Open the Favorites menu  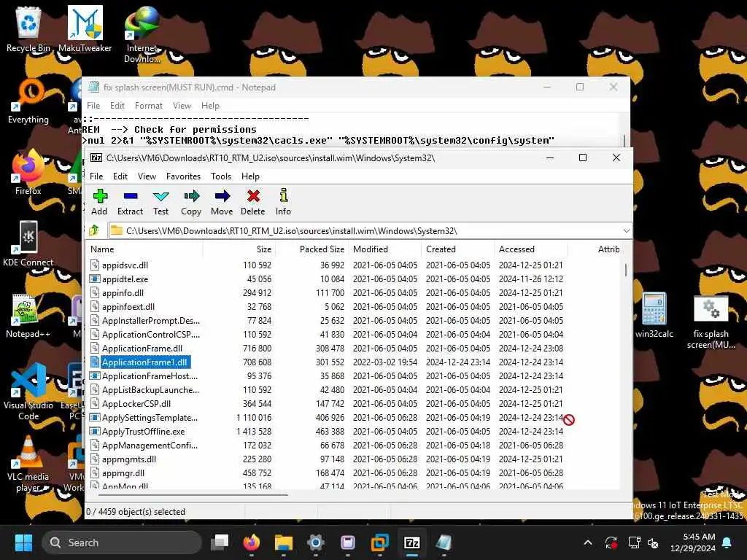(x=183, y=176)
